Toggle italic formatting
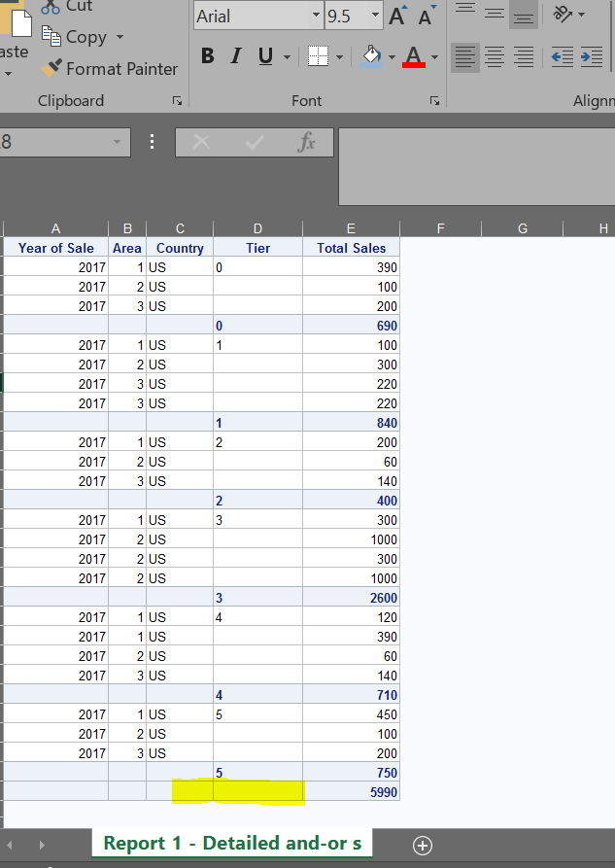The height and width of the screenshot is (868, 615). coord(235,56)
